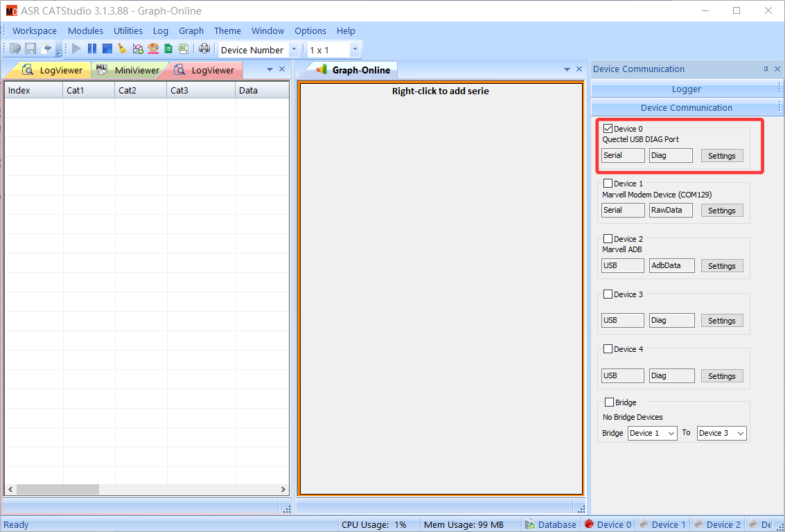Image resolution: width=785 pixels, height=532 pixels.
Task: Close the LogViewer tab group
Action: click(282, 69)
